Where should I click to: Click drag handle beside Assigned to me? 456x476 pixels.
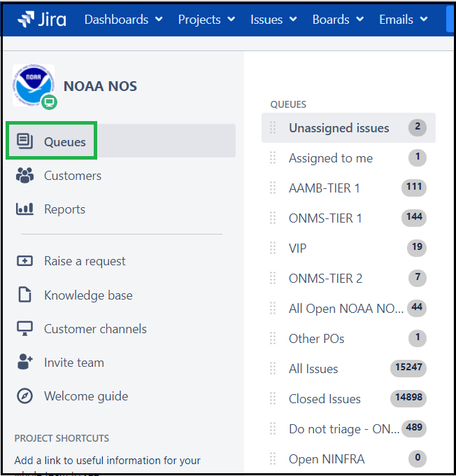tap(273, 157)
